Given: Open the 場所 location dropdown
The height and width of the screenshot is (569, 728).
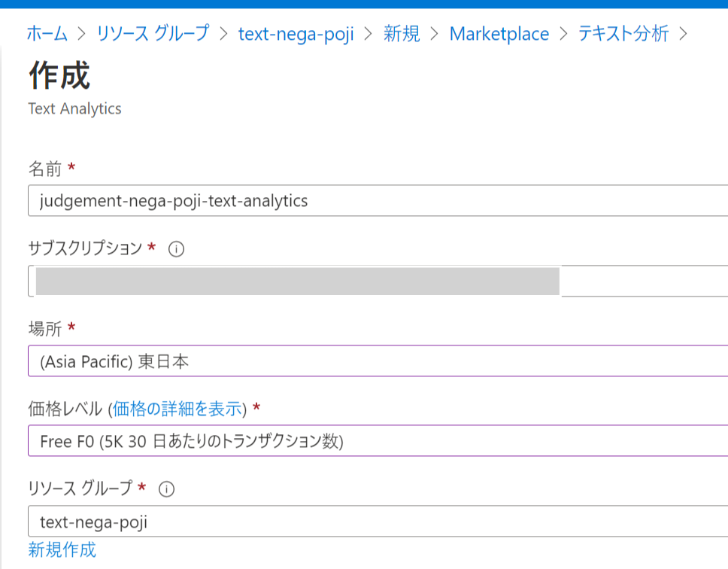Looking at the screenshot, I should [x=378, y=361].
